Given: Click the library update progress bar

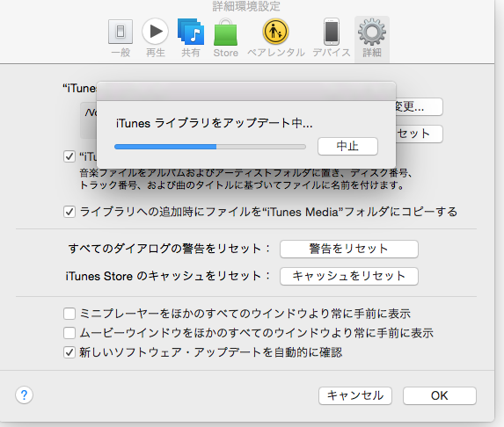Looking at the screenshot, I should [210, 147].
